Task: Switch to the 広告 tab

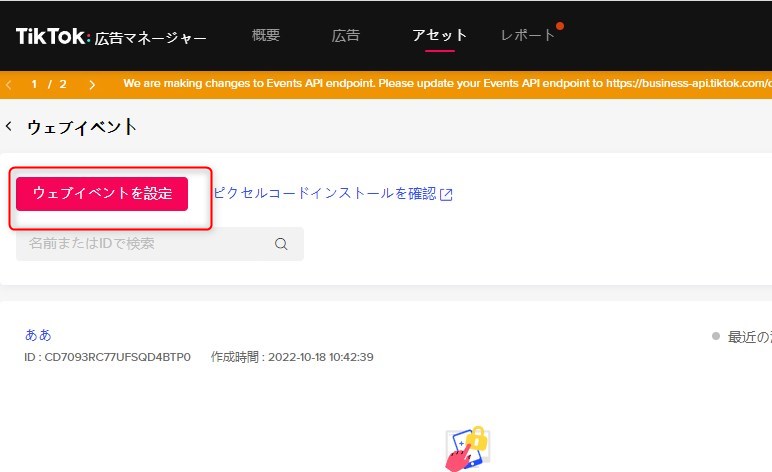Action: coord(345,36)
